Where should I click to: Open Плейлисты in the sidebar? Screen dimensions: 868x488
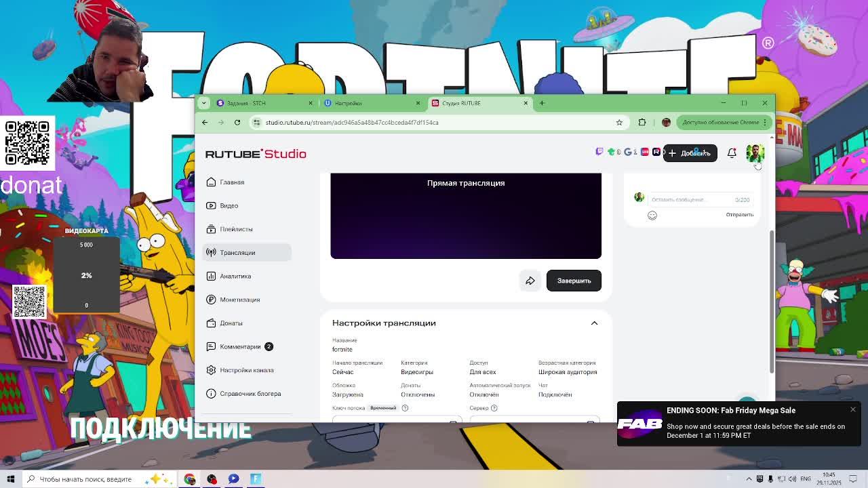(247, 229)
